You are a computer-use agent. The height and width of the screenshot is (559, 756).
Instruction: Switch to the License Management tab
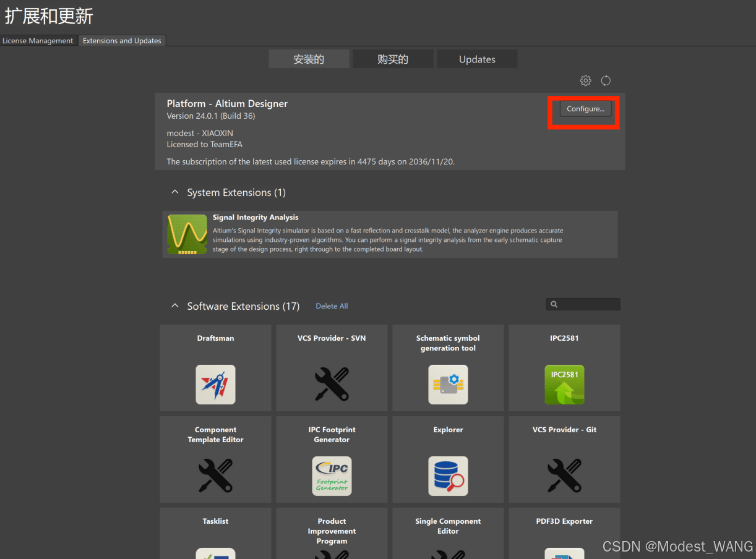[x=38, y=41]
